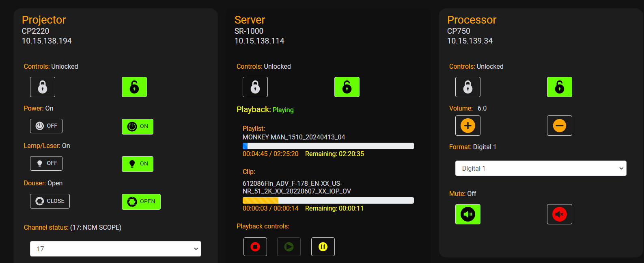The width and height of the screenshot is (644, 263).
Task: Decrease Processor volume with minus icon
Action: click(x=560, y=126)
